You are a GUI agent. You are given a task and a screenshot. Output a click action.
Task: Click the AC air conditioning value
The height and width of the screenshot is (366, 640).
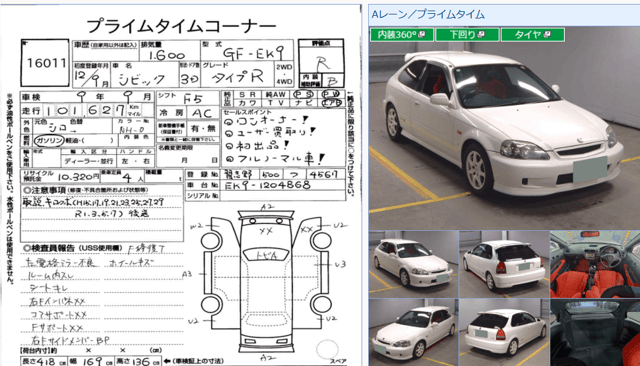click(202, 113)
